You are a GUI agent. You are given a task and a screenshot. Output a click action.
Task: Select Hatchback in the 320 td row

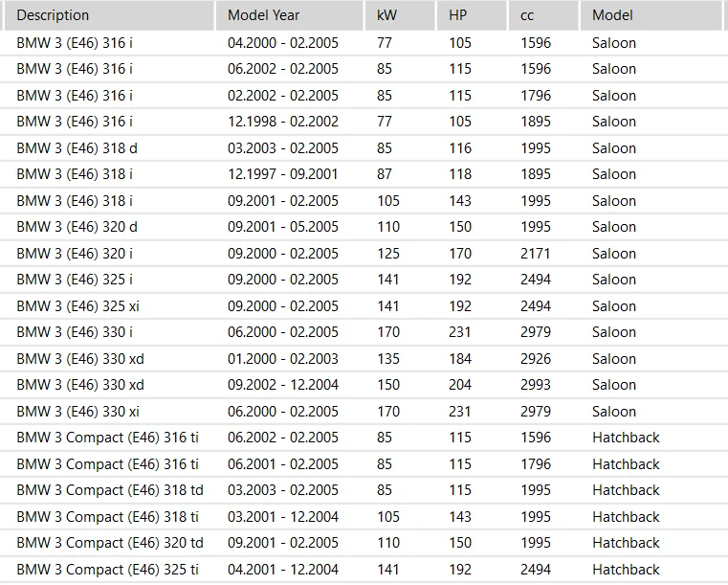626,543
